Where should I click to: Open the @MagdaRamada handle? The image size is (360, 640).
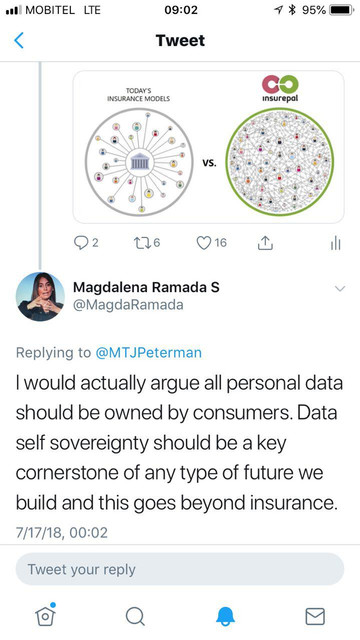click(128, 305)
